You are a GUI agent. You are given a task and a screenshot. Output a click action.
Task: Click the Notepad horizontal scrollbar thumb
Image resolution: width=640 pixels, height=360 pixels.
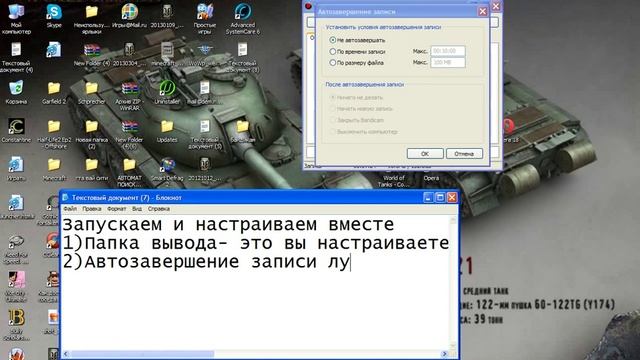142,354
